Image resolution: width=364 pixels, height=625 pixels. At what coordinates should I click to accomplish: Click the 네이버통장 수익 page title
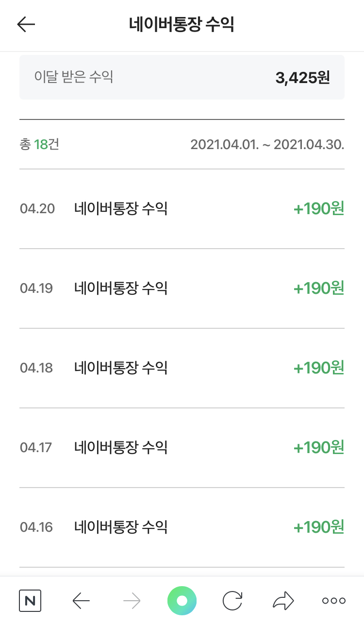click(x=182, y=25)
